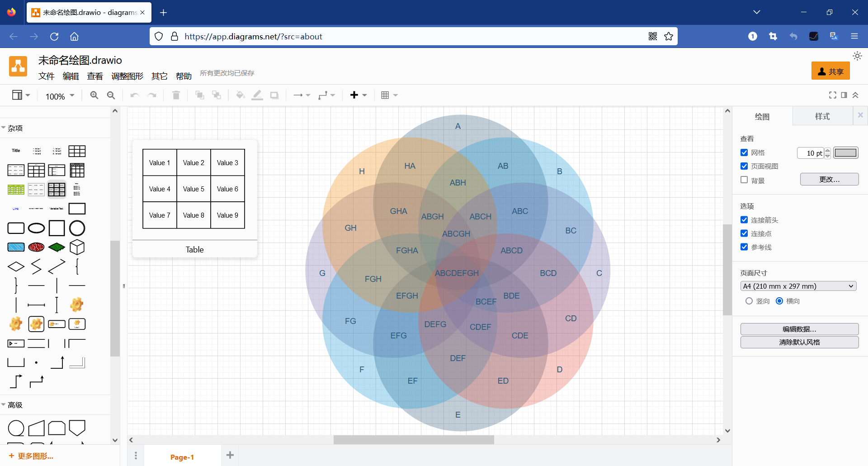Click the send to back icon

click(x=217, y=95)
